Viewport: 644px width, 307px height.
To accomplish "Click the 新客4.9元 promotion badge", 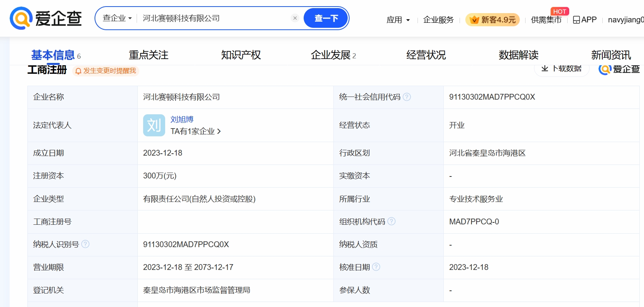I will click(x=492, y=20).
